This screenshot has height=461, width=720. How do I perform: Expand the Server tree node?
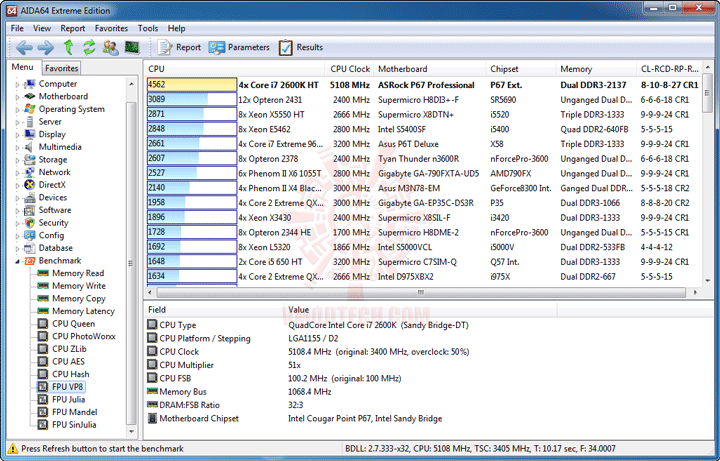[x=17, y=122]
